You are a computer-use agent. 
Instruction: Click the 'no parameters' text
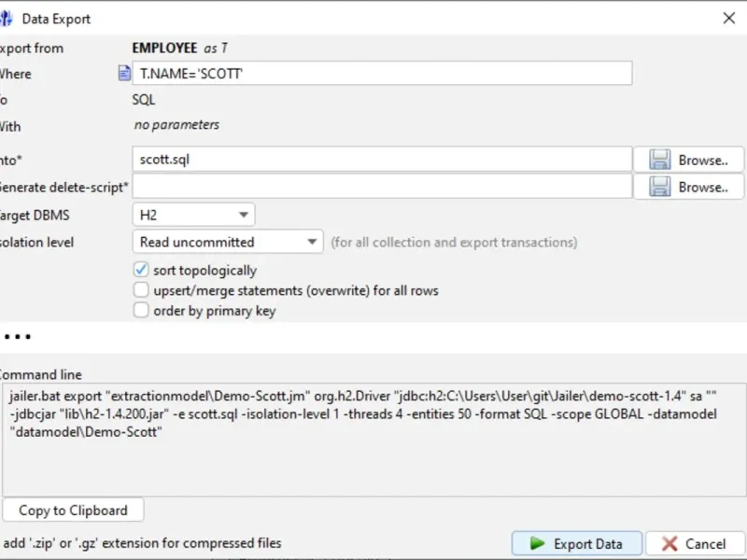176,125
